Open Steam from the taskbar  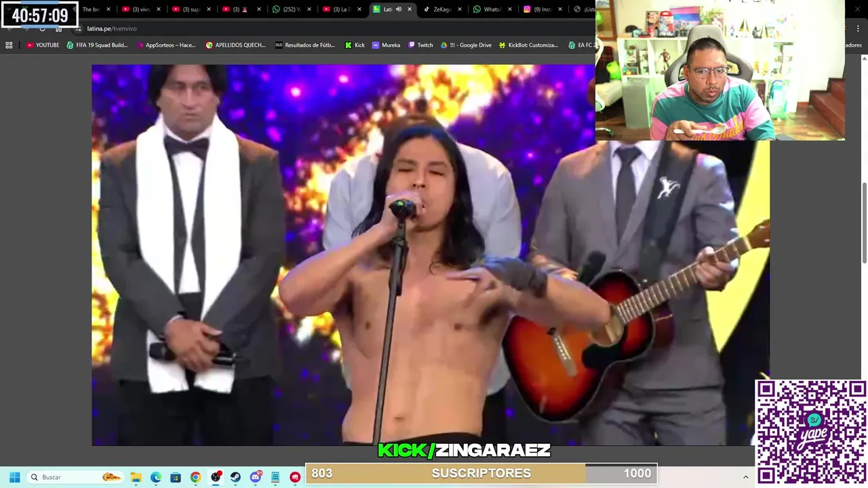tap(235, 477)
